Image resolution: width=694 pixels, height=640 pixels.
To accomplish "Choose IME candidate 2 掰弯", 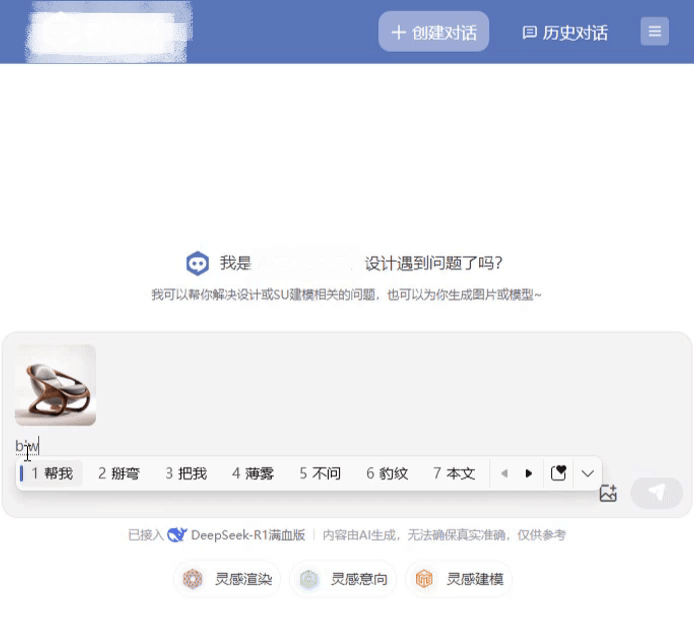I will point(118,473).
